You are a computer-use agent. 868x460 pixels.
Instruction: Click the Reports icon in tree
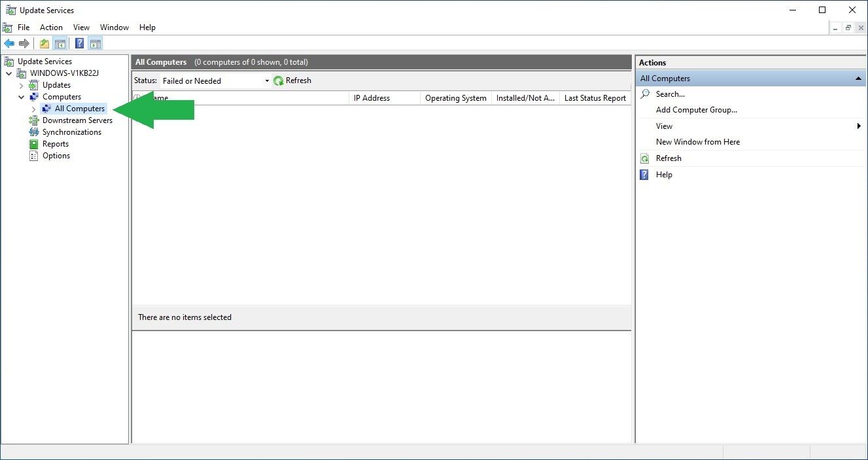[x=34, y=144]
